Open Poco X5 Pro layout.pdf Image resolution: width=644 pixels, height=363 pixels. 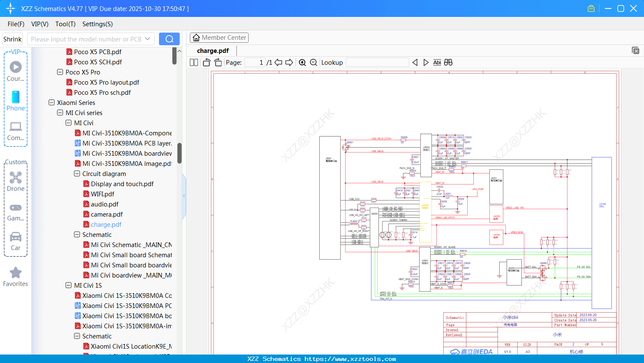click(107, 82)
